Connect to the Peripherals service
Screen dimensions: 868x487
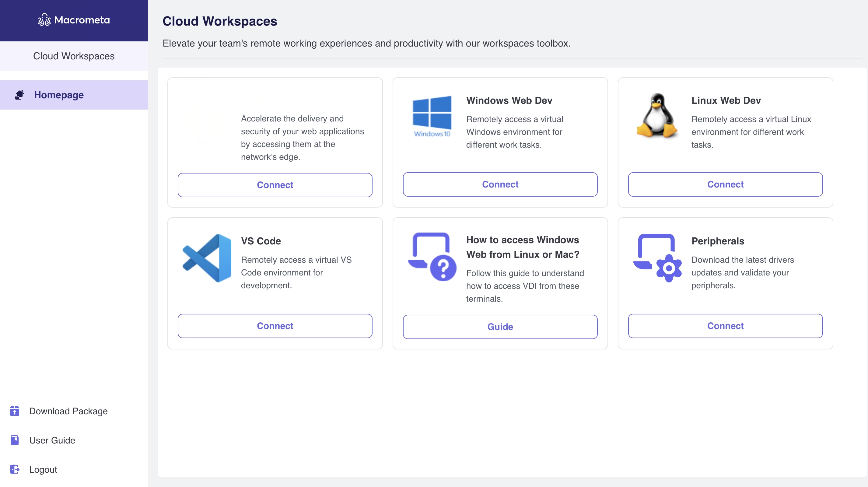[725, 326]
